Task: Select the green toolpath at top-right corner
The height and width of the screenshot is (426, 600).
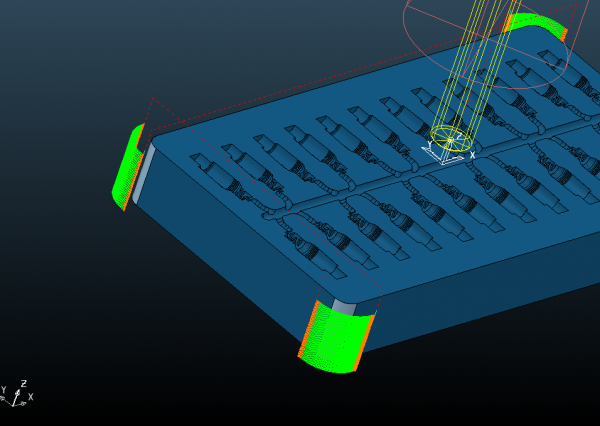Action: pos(536,25)
